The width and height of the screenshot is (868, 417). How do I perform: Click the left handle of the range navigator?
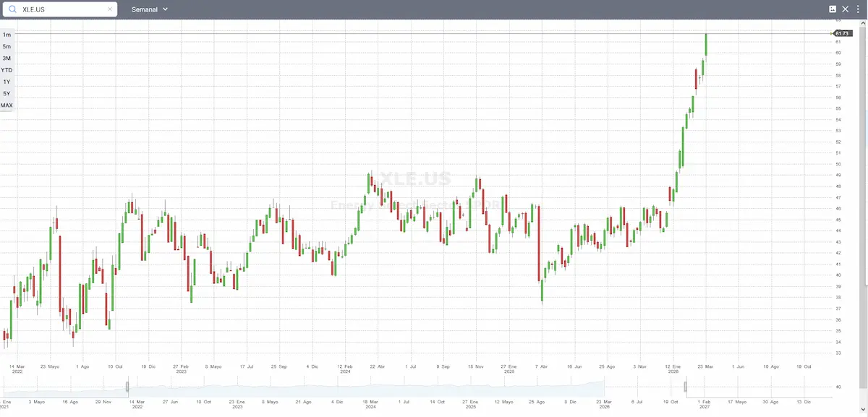point(127,387)
